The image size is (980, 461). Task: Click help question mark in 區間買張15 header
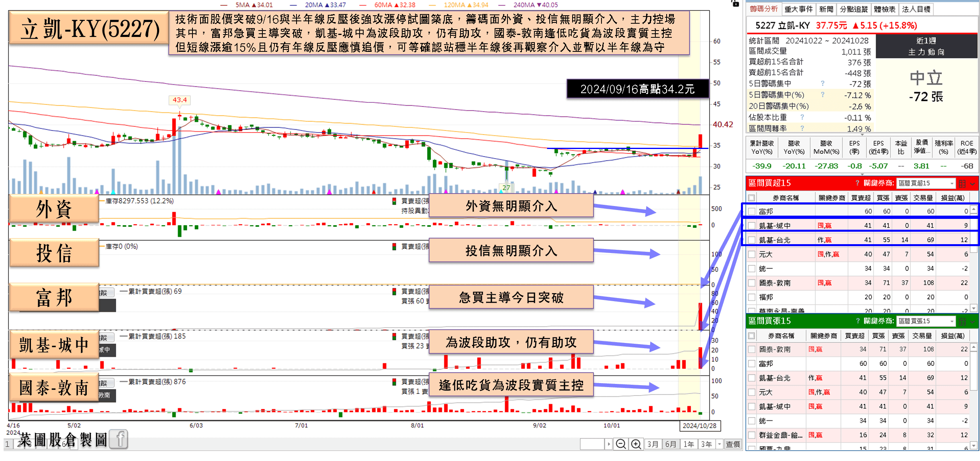click(857, 321)
